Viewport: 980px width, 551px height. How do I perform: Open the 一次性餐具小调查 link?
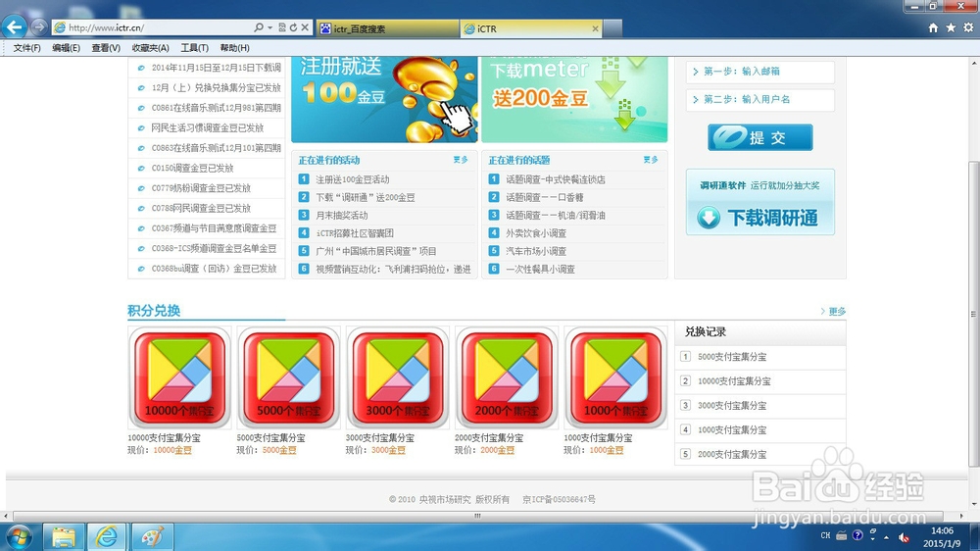(x=540, y=269)
